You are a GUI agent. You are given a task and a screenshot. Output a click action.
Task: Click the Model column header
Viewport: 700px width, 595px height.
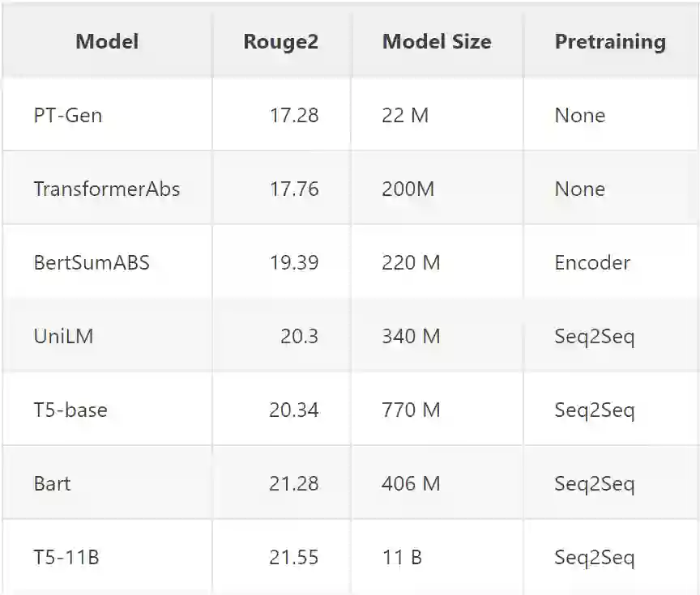(x=107, y=42)
